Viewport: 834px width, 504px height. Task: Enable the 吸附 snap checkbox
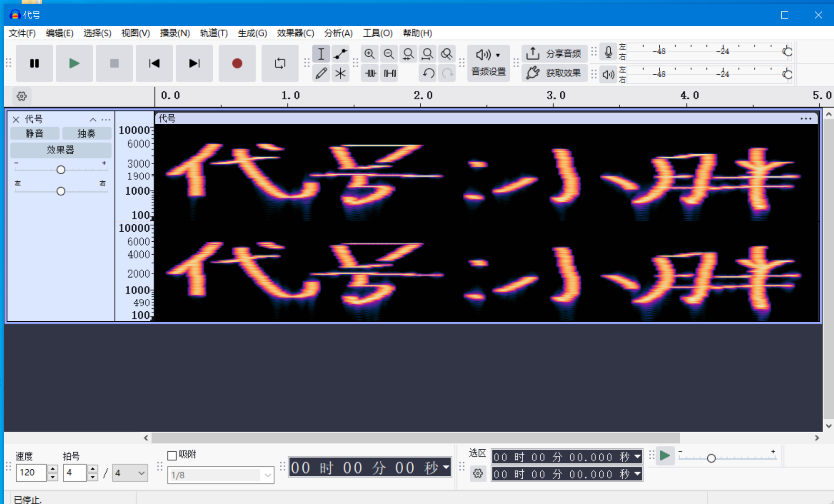pyautogui.click(x=172, y=455)
